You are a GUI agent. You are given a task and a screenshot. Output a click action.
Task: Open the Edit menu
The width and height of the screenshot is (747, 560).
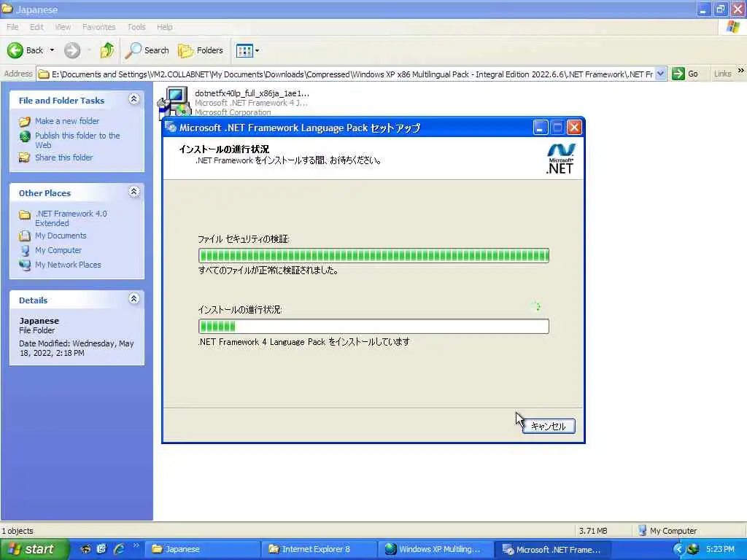click(x=36, y=27)
